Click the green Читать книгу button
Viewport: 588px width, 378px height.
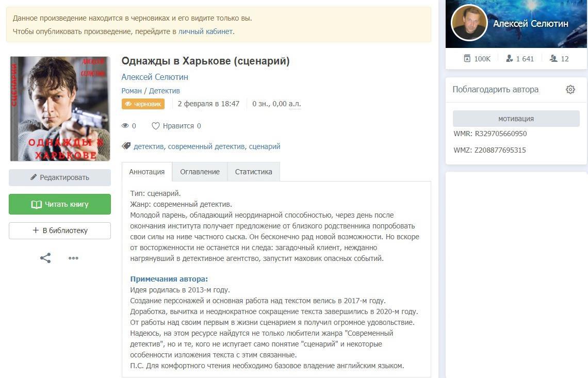click(x=60, y=204)
